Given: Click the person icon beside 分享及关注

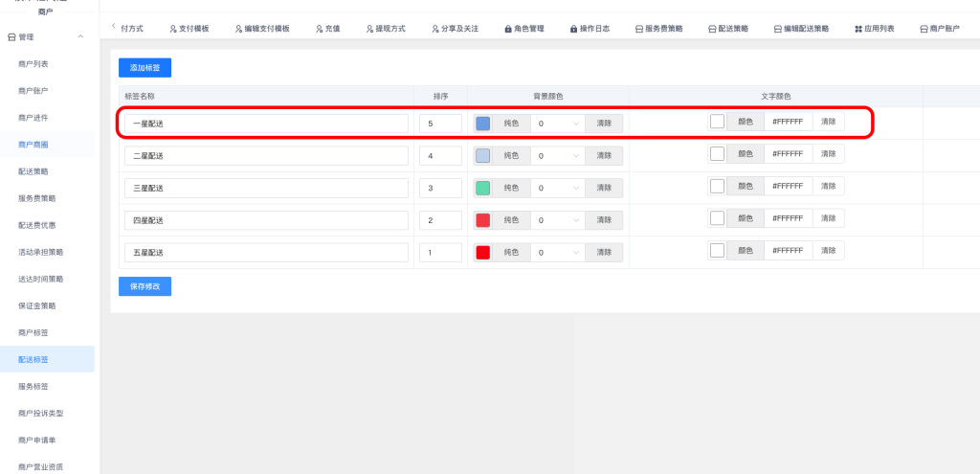Looking at the screenshot, I should coord(434,29).
